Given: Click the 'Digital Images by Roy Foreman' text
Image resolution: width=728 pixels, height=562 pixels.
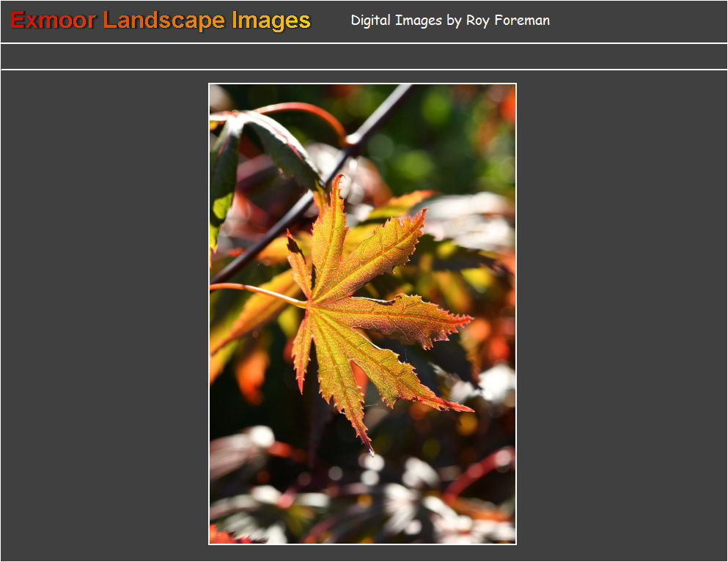Looking at the screenshot, I should 449,21.
